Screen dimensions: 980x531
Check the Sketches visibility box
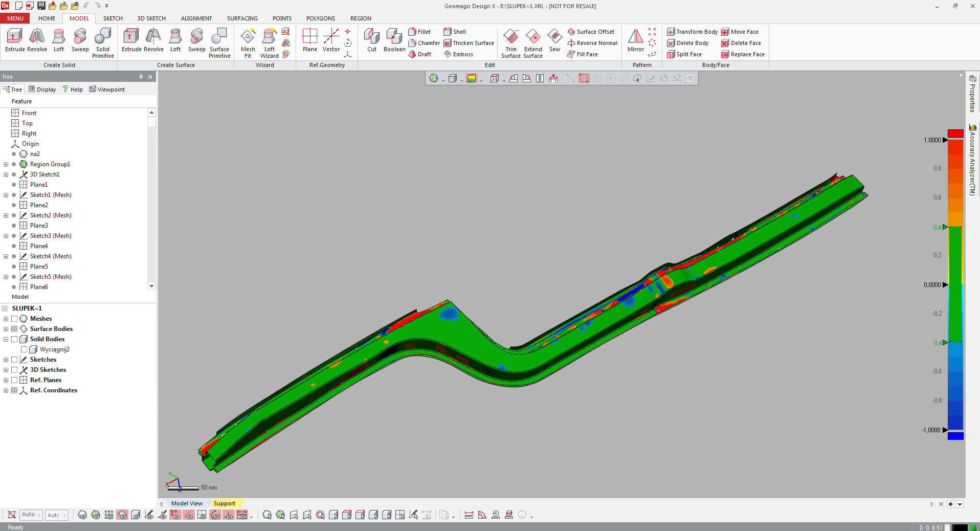click(x=14, y=360)
